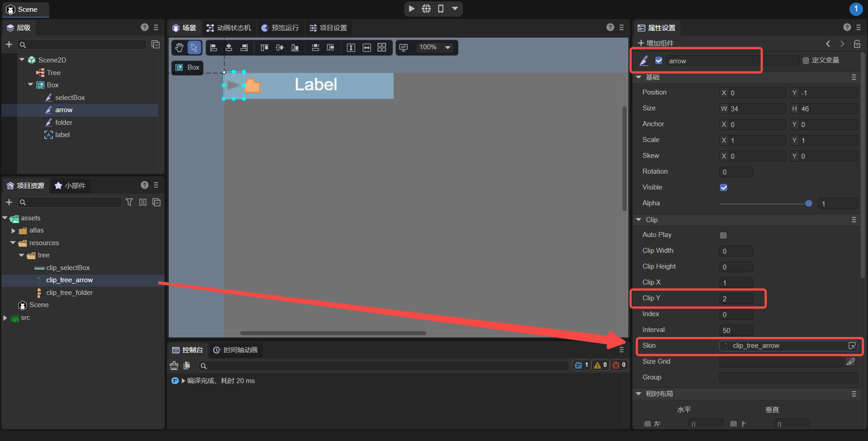Collapse the Clip section

point(639,220)
